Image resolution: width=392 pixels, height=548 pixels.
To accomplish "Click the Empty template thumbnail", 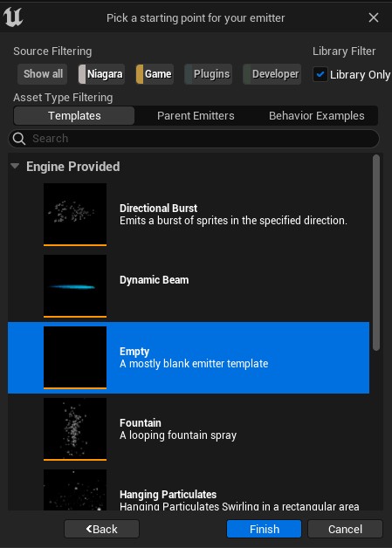I will [x=75, y=358].
